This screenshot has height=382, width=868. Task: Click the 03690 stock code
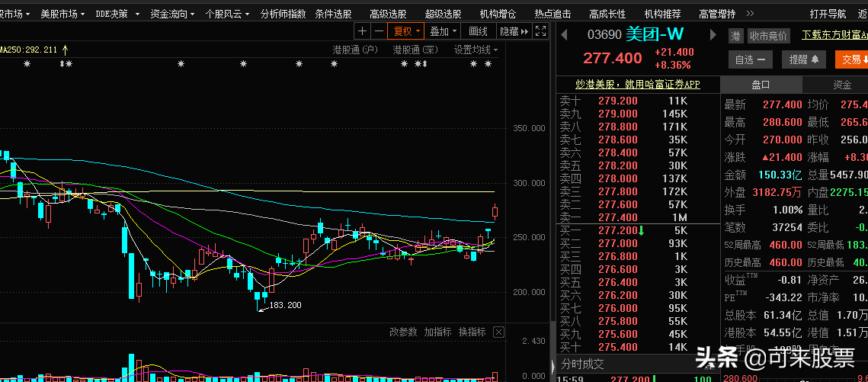(x=604, y=35)
